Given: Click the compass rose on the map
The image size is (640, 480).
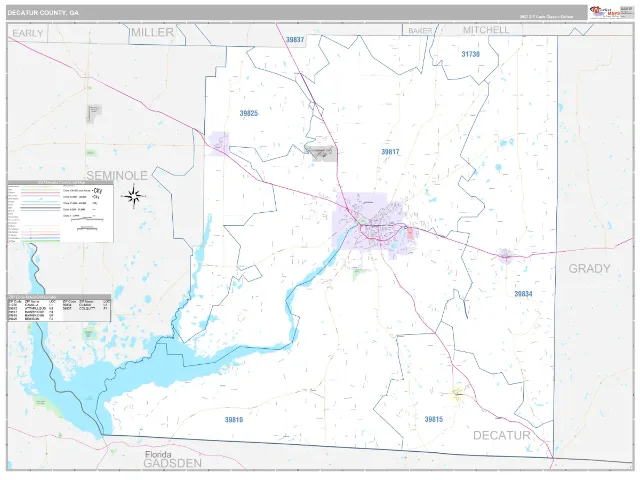Looking at the screenshot, I should pos(133,196).
